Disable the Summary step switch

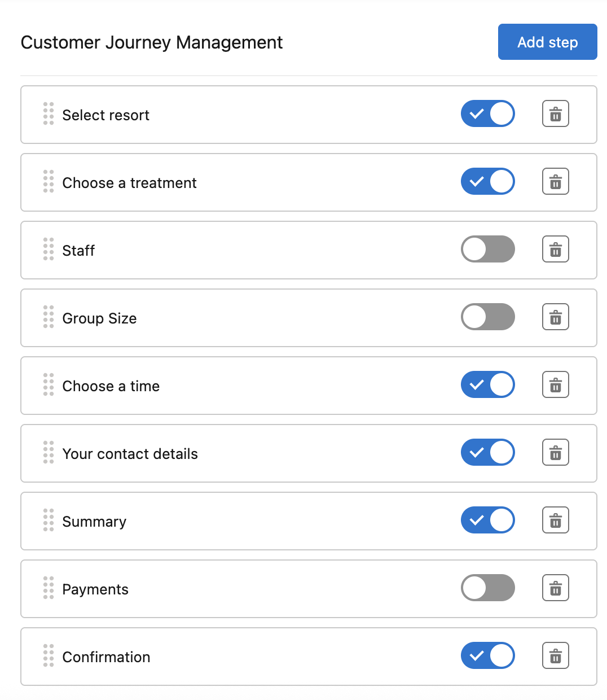pyautogui.click(x=487, y=520)
